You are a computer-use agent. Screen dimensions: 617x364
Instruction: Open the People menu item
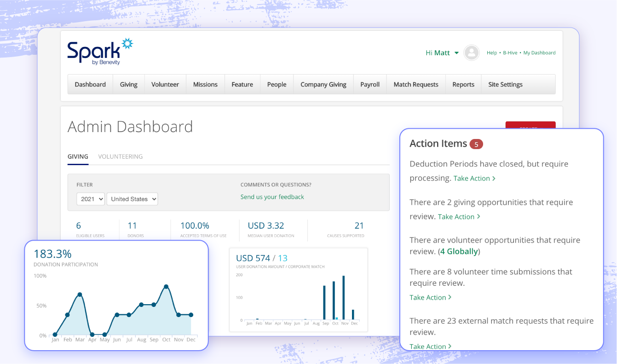click(277, 84)
